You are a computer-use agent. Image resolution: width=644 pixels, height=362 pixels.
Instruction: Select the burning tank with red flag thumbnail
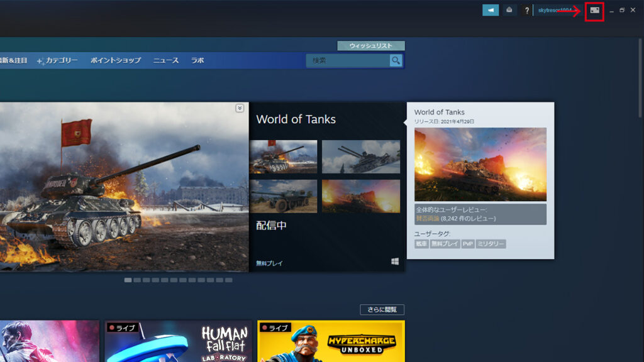coord(284,156)
